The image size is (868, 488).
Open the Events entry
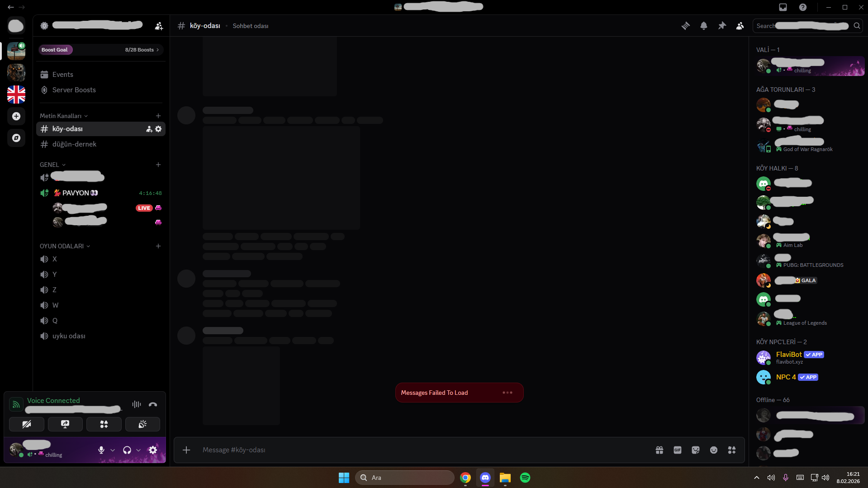pos(101,75)
